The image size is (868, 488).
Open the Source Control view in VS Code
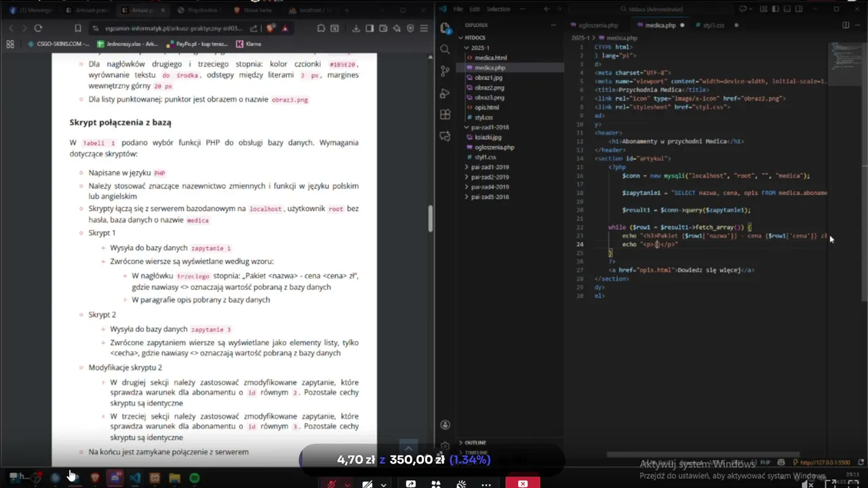[x=445, y=70]
